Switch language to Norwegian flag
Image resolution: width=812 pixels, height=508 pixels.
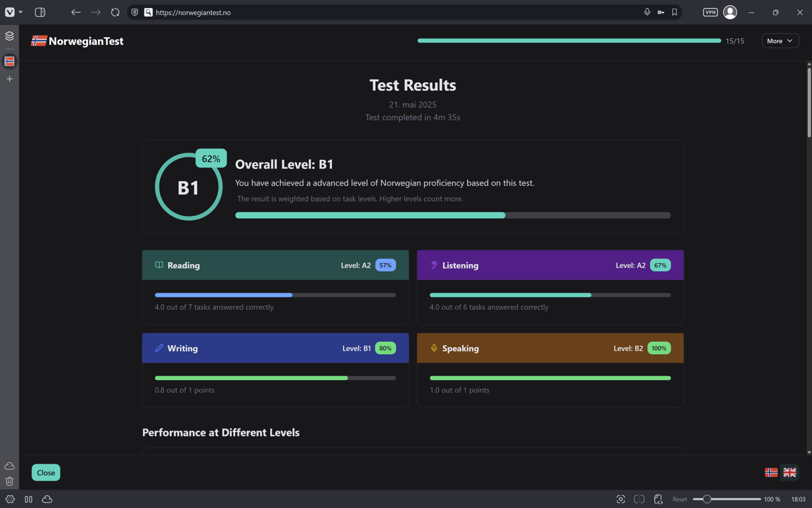pos(771,472)
